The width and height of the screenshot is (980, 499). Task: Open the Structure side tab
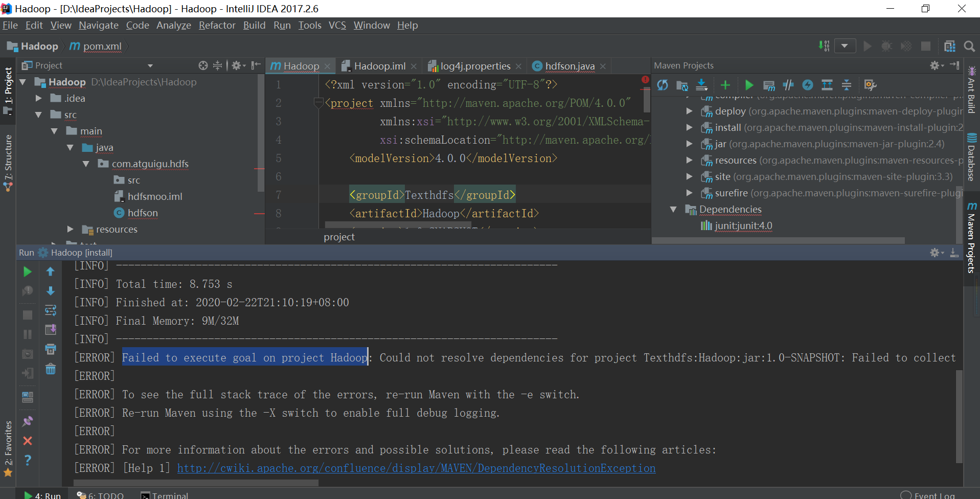tap(8, 163)
